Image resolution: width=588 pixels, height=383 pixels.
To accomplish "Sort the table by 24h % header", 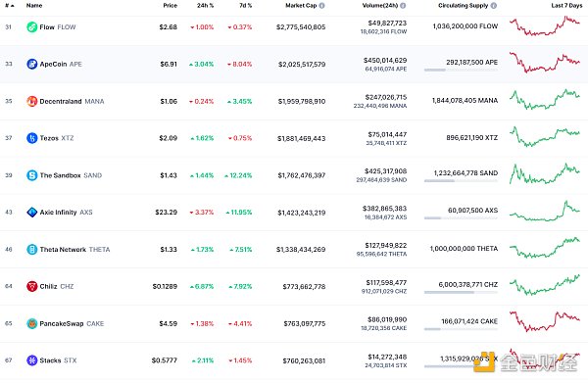I will tap(205, 6).
